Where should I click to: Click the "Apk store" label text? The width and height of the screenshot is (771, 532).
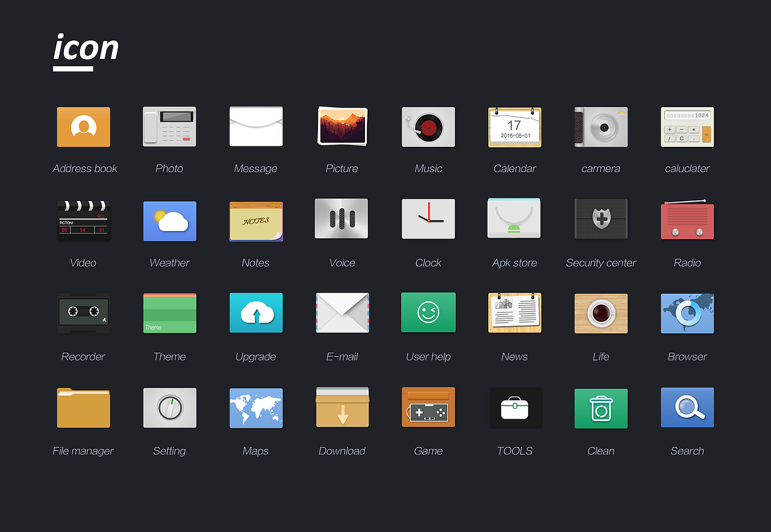(x=514, y=263)
